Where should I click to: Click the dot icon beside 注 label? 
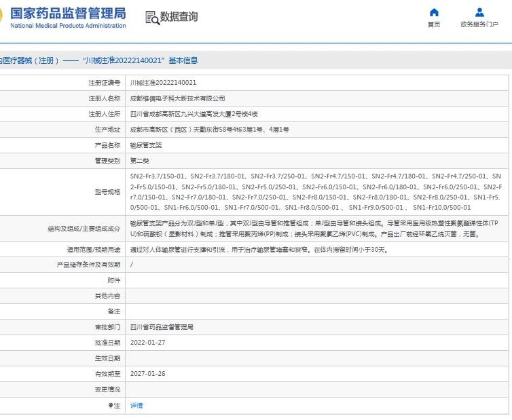coord(111,406)
